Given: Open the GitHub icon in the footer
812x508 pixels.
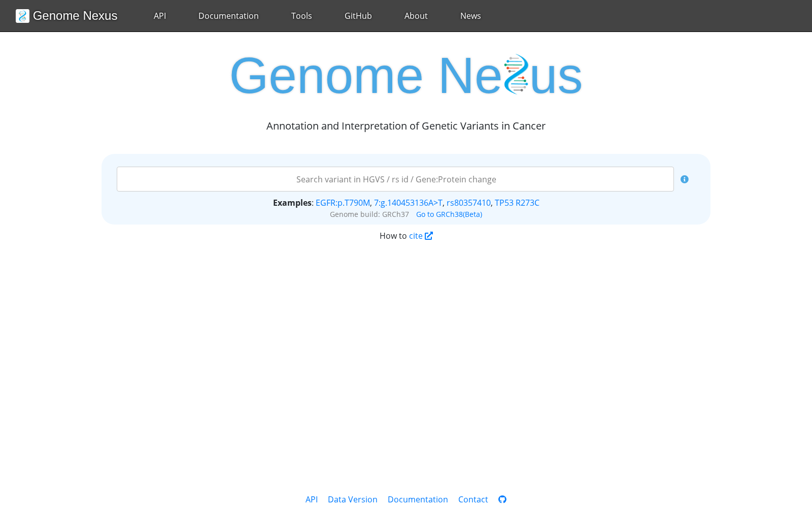Looking at the screenshot, I should (x=502, y=499).
